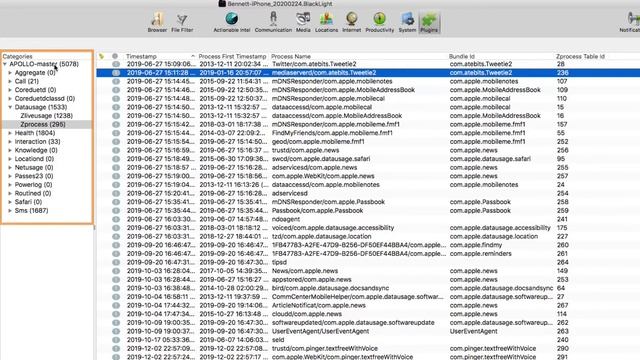
Task: Open the Productivity view
Action: (380, 22)
